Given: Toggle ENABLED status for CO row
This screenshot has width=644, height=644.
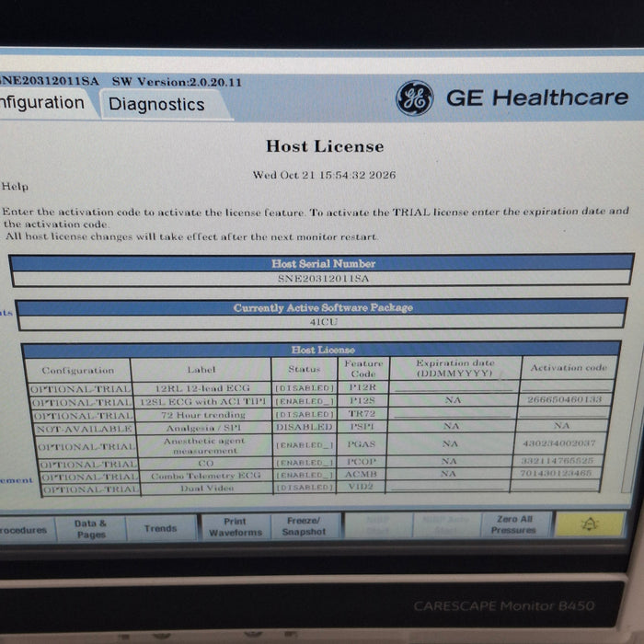Looking at the screenshot, I should [x=305, y=463].
